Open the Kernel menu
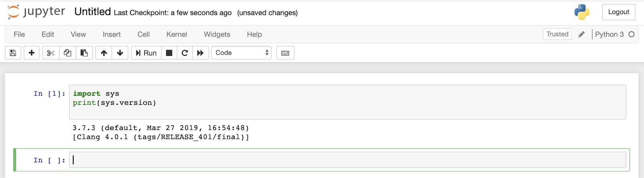The width and height of the screenshot is (644, 178). click(177, 35)
